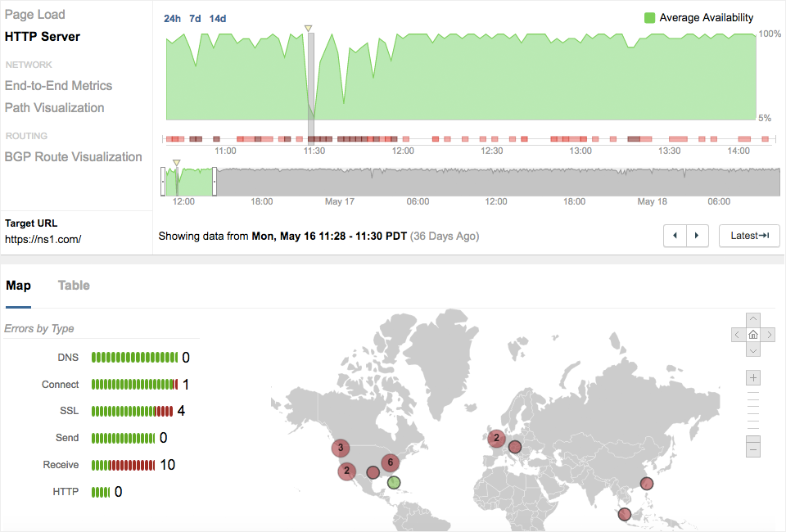Switch to the Table tab
Image resolution: width=786 pixels, height=532 pixels.
(x=74, y=286)
